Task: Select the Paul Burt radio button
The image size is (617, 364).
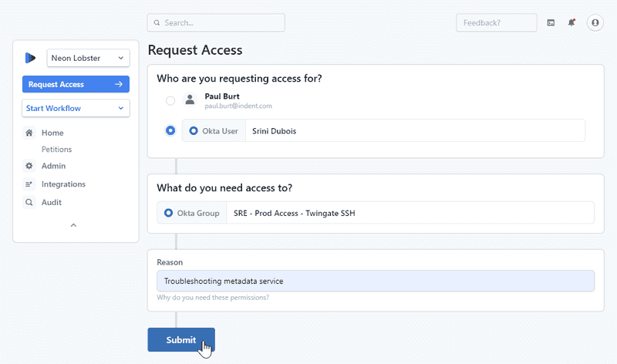Action: (x=170, y=101)
